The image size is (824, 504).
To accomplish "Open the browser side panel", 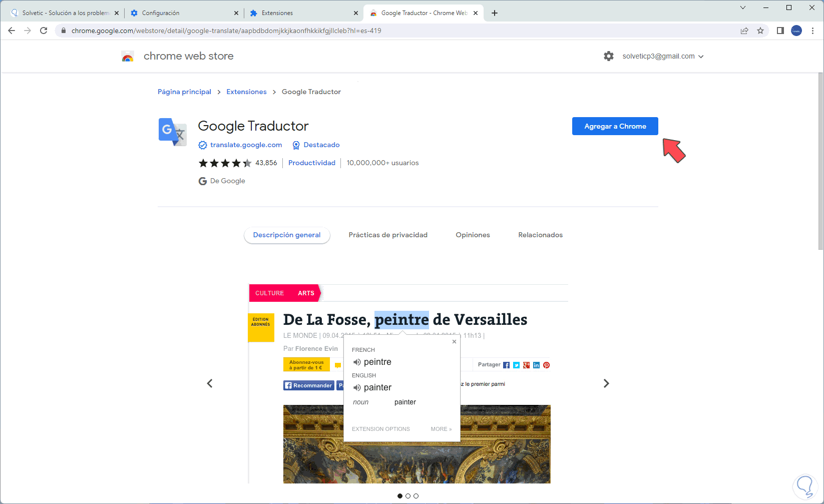I will click(x=780, y=31).
